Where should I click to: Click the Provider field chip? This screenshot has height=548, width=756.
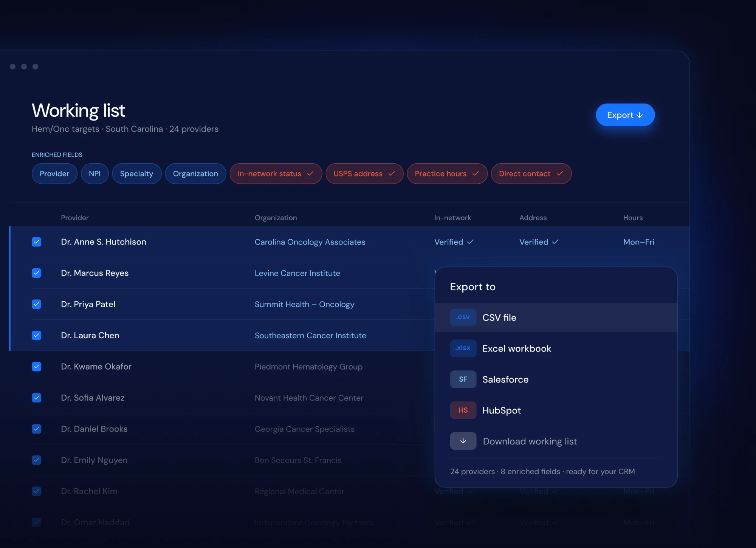(54, 173)
